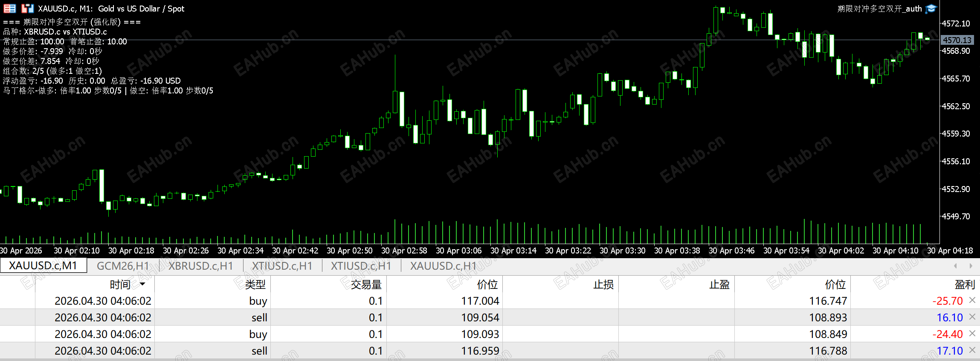This screenshot has height=361, width=980.
Task: Open the XAUUSD.c,H1 chart tab
Action: [443, 266]
